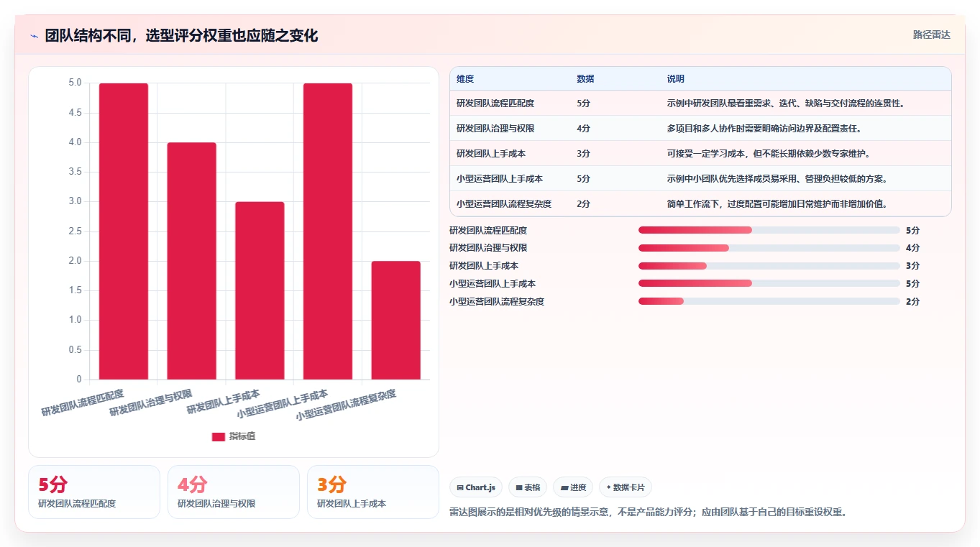Click the bar for 小型运营团队上手成本
Screen dimensions: 980x547
328,231
